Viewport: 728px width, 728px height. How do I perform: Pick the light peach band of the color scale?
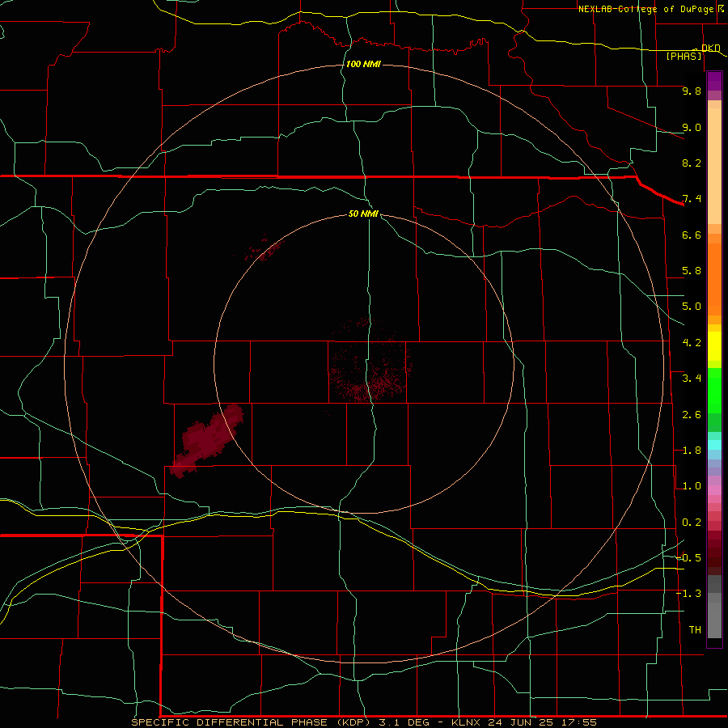[714, 166]
